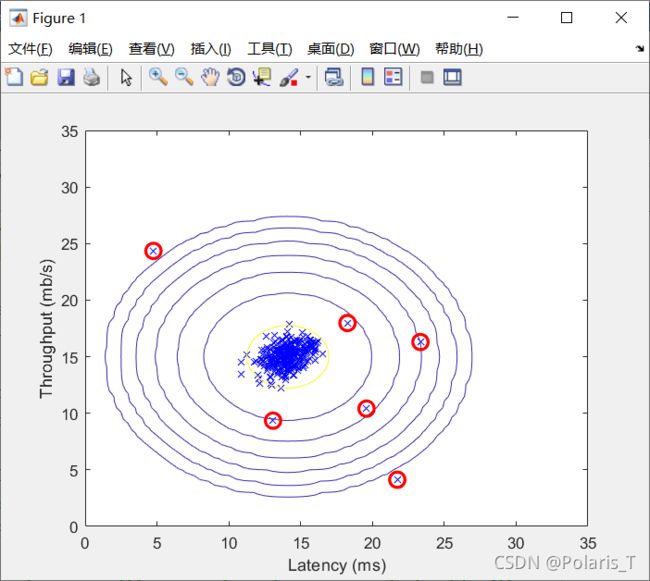Click the circled outlier near latency 22, throughput 4
The height and width of the screenshot is (581, 650).
coord(397,479)
